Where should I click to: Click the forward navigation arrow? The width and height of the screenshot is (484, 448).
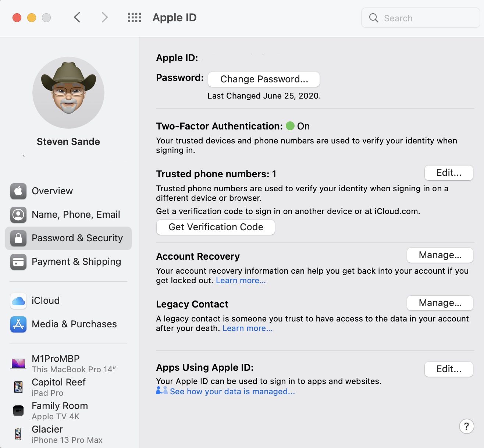(x=105, y=17)
